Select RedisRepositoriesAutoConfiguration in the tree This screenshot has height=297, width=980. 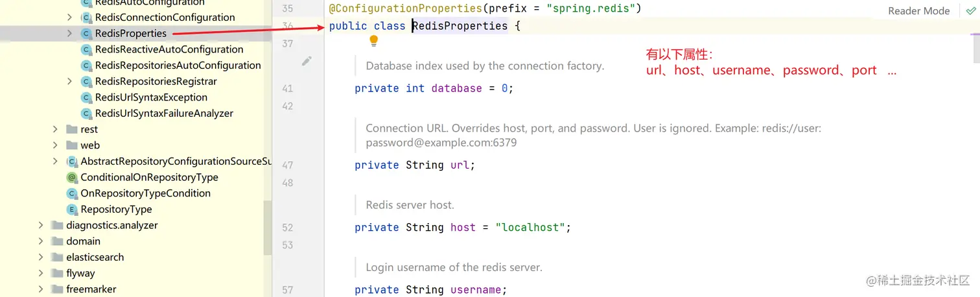(178, 65)
